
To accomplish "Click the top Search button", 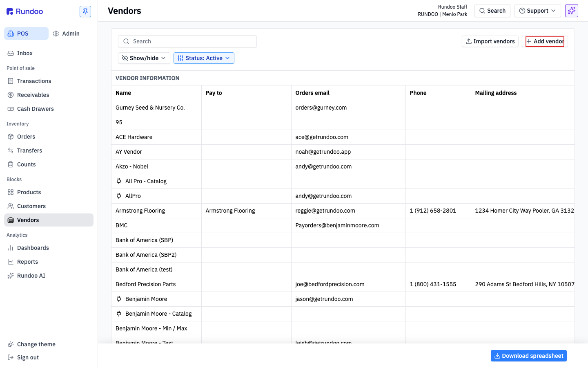I will (492, 11).
